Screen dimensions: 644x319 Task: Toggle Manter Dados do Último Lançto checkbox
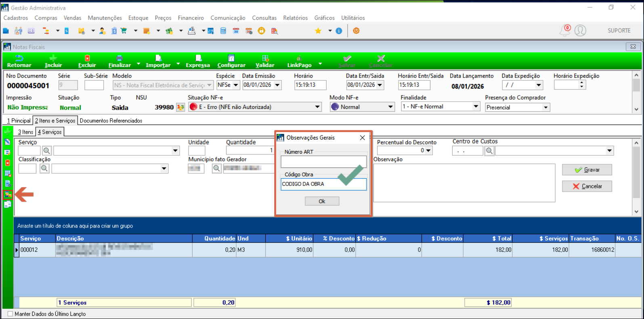10,314
